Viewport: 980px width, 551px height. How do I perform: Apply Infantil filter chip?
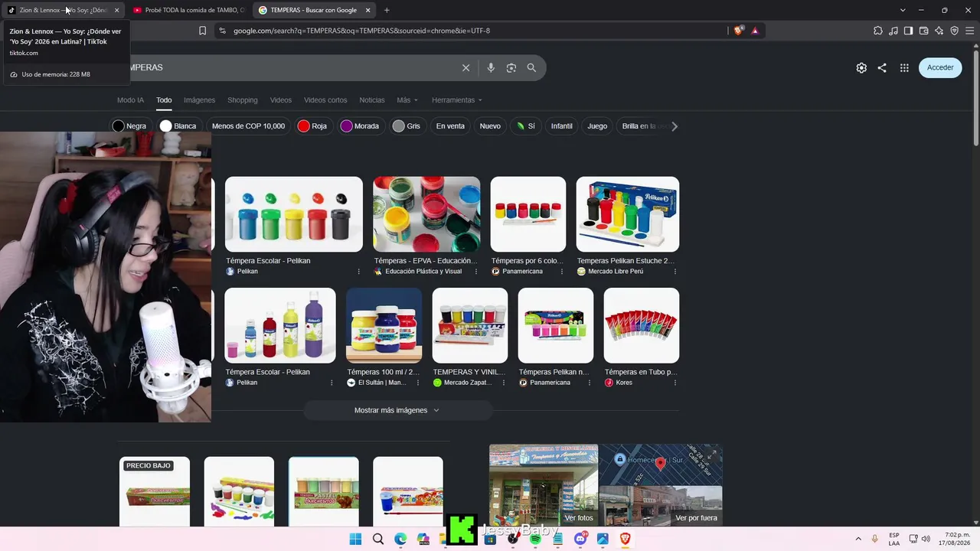point(562,126)
